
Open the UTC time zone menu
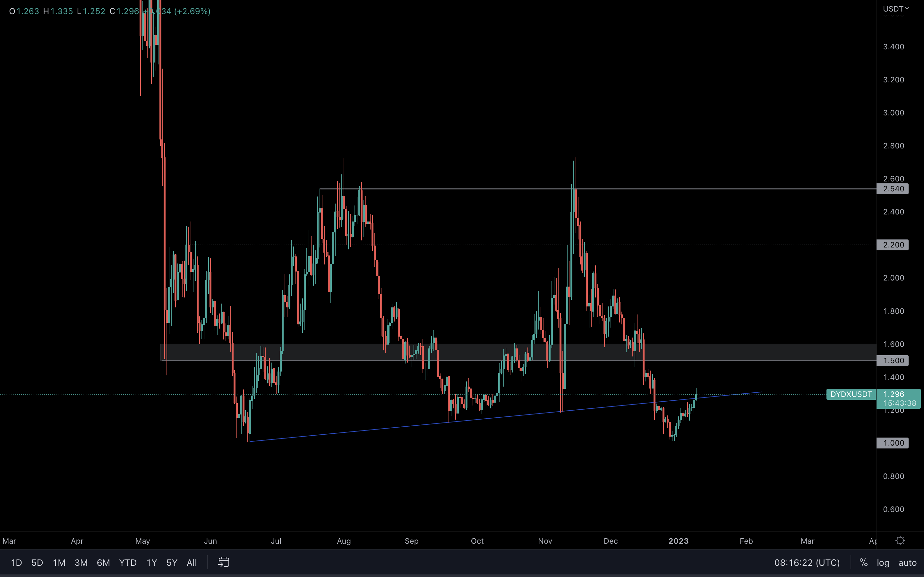[x=807, y=563]
